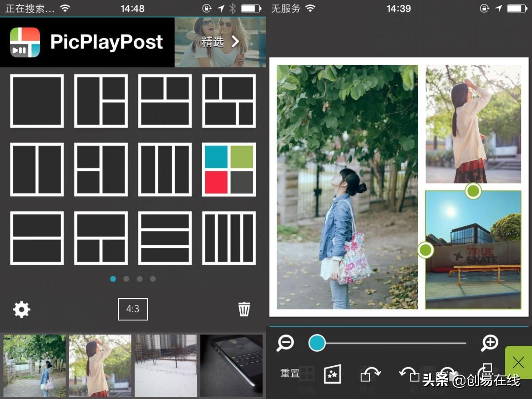Tap the top-right collage photo
The width and height of the screenshot is (532, 399).
(473, 124)
